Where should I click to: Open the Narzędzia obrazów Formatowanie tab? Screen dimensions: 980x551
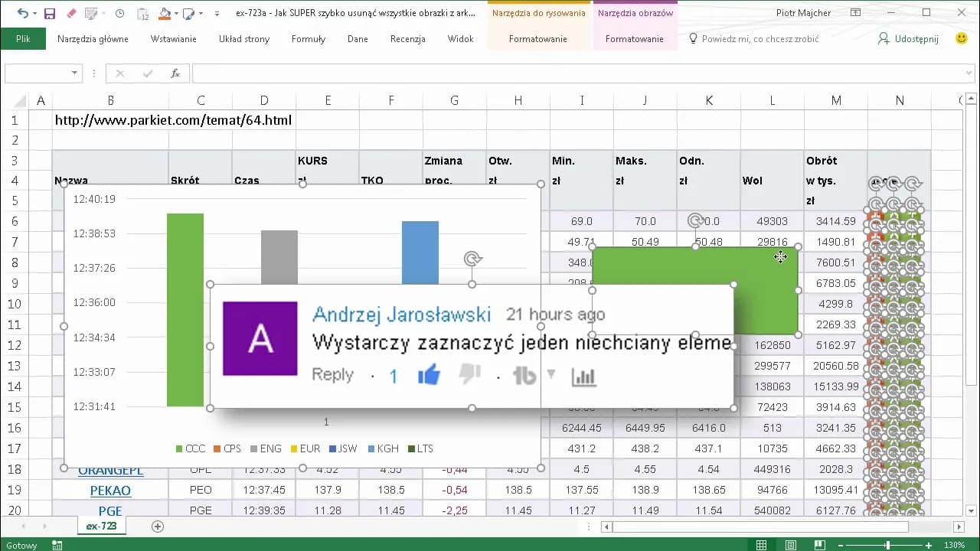(x=635, y=38)
